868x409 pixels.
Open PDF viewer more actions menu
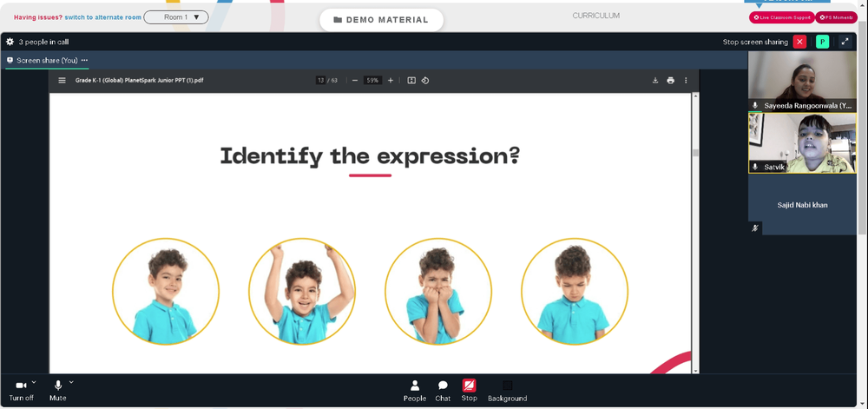tap(686, 80)
